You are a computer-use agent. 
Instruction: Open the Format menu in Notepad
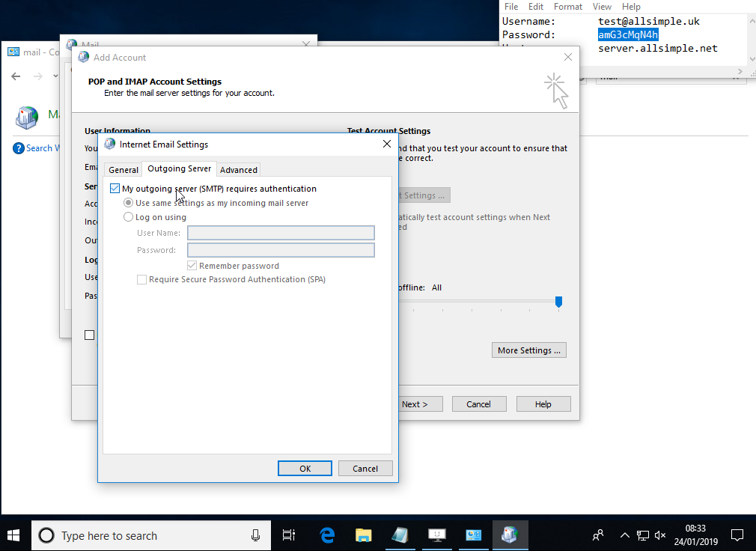[x=568, y=6]
